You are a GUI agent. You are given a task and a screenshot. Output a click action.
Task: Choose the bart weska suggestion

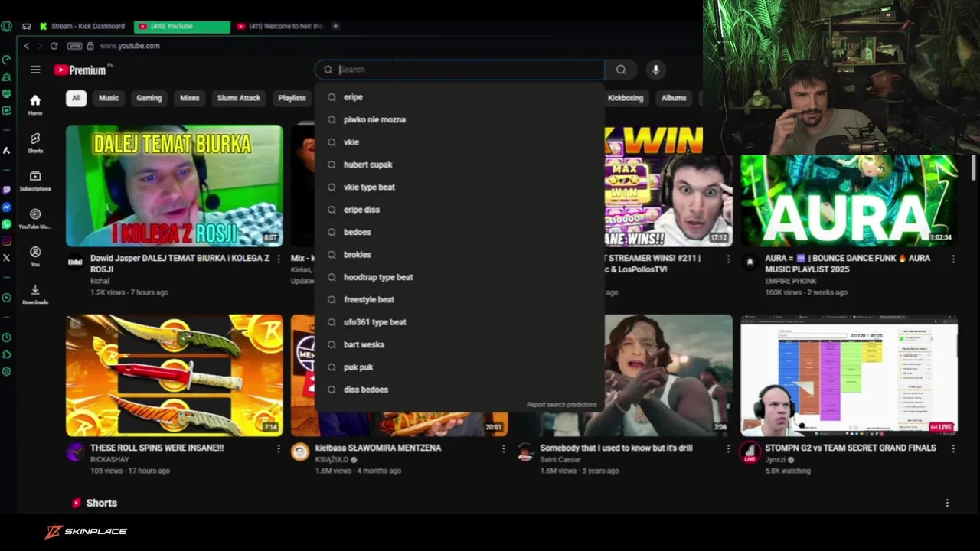(x=459, y=344)
